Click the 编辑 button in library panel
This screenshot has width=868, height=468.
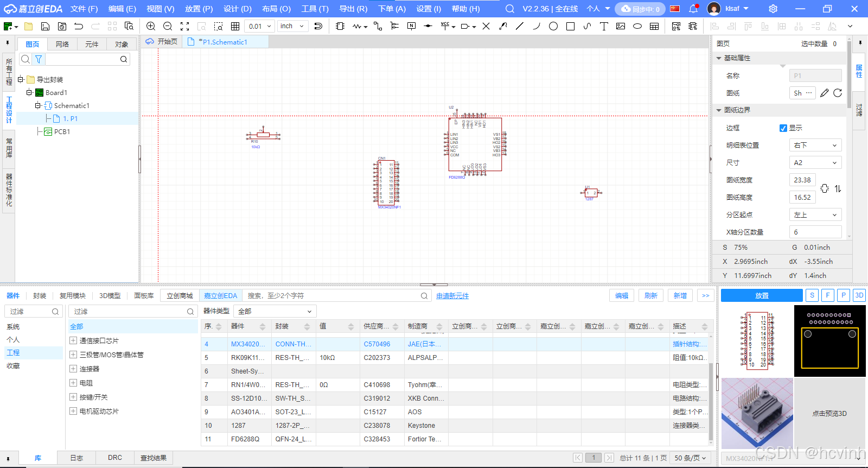coord(622,295)
